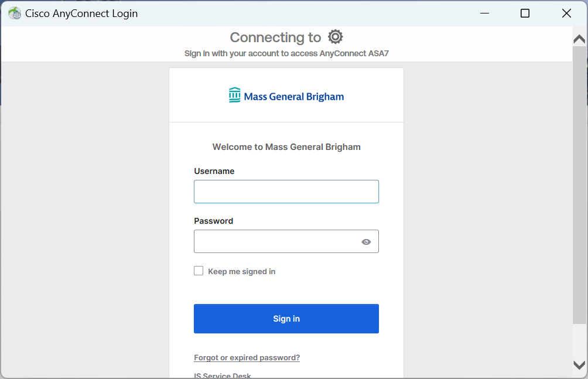Focus the Password input field
Viewport: 588px width, 379px height.
click(286, 241)
